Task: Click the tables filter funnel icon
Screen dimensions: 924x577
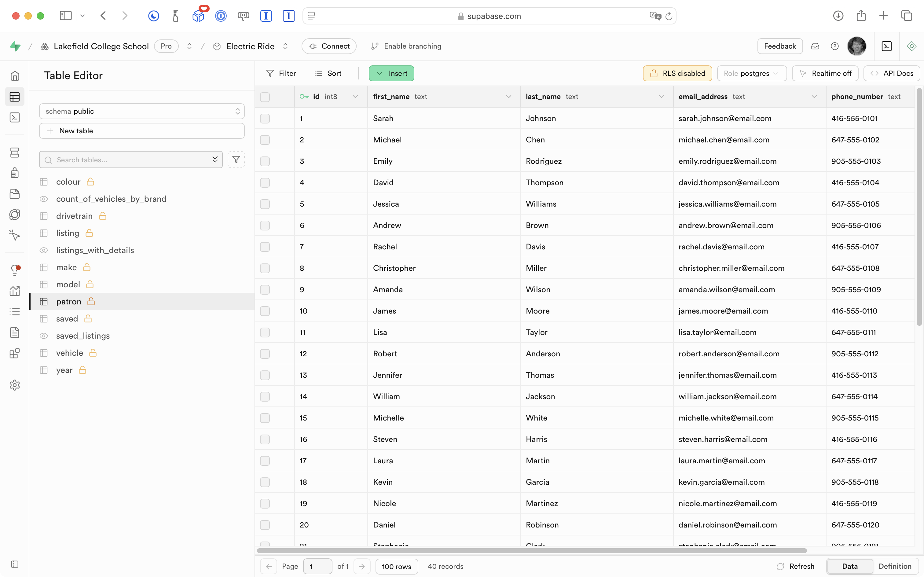Action: pos(236,160)
